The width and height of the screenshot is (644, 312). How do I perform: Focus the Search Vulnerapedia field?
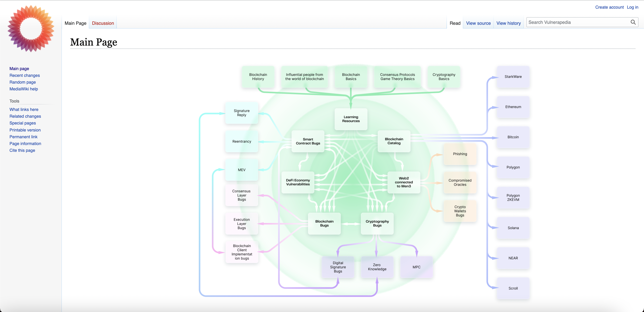[578, 22]
